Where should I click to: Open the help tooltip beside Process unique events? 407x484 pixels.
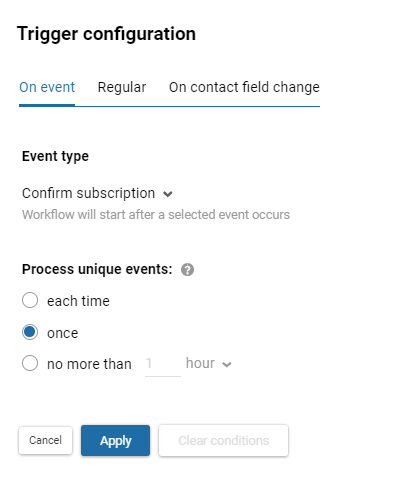click(x=187, y=270)
